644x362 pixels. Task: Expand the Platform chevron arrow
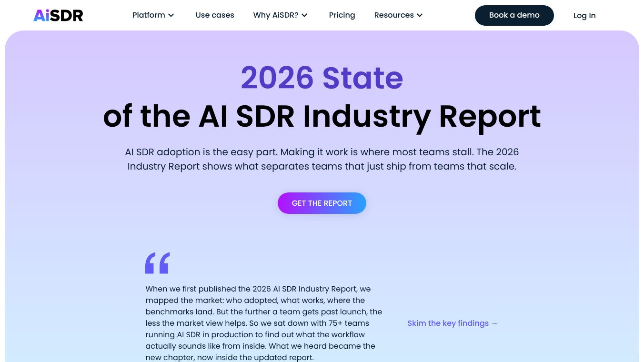pos(171,15)
